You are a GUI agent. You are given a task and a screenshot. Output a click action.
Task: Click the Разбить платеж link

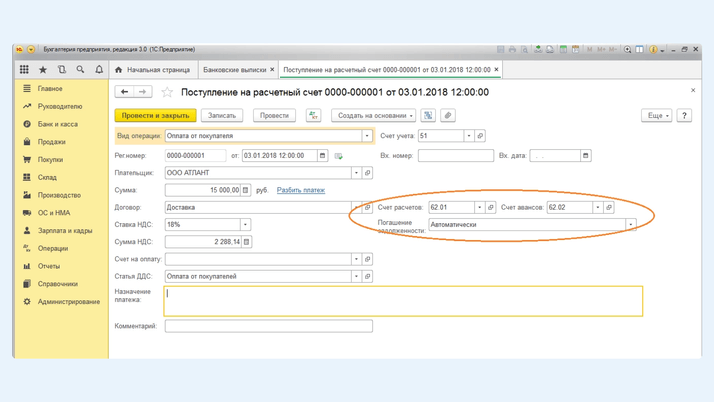pyautogui.click(x=300, y=190)
